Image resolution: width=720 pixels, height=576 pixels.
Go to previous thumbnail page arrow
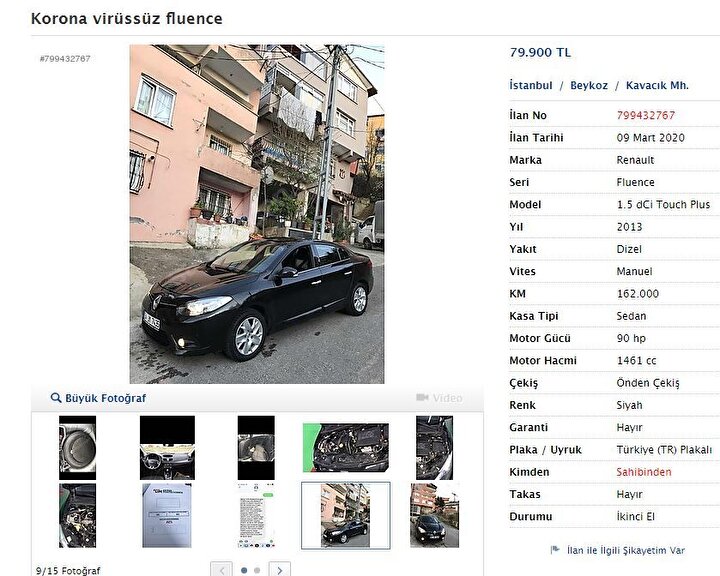coord(221,570)
